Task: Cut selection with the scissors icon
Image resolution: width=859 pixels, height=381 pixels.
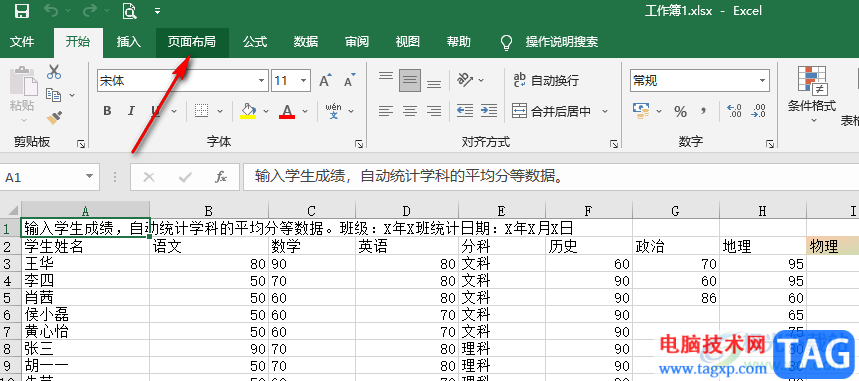Action: 54,72
